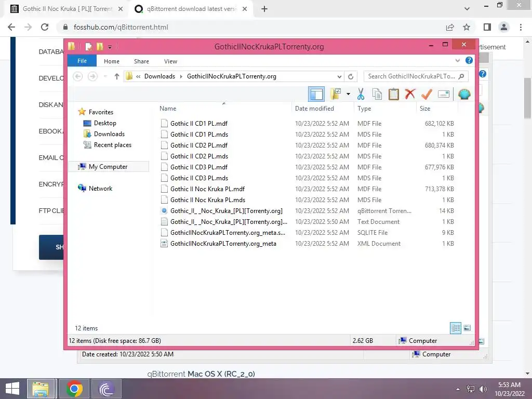This screenshot has width=532, height=399.
Task: Open Recent places in navigation pane
Action: tap(112, 145)
